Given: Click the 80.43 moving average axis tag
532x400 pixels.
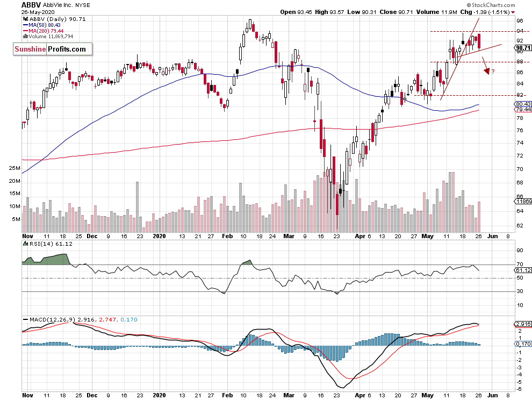Looking at the screenshot, I should click(x=523, y=104).
